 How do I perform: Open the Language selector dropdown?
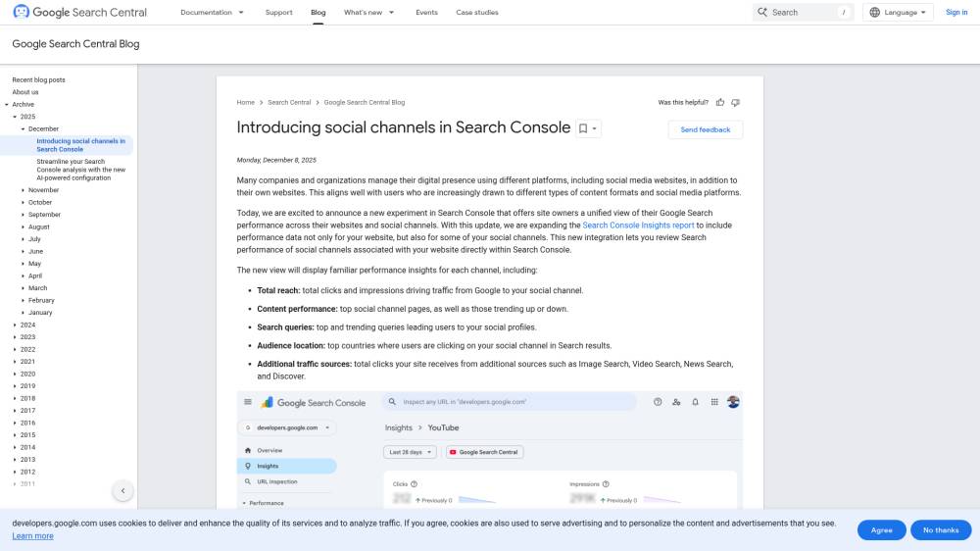[898, 12]
